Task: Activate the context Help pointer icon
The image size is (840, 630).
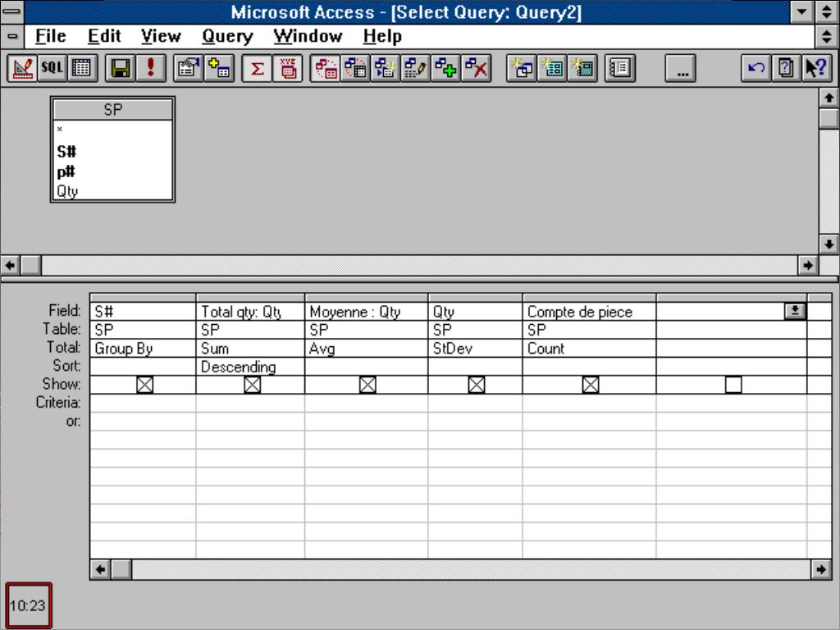Action: coord(816,68)
